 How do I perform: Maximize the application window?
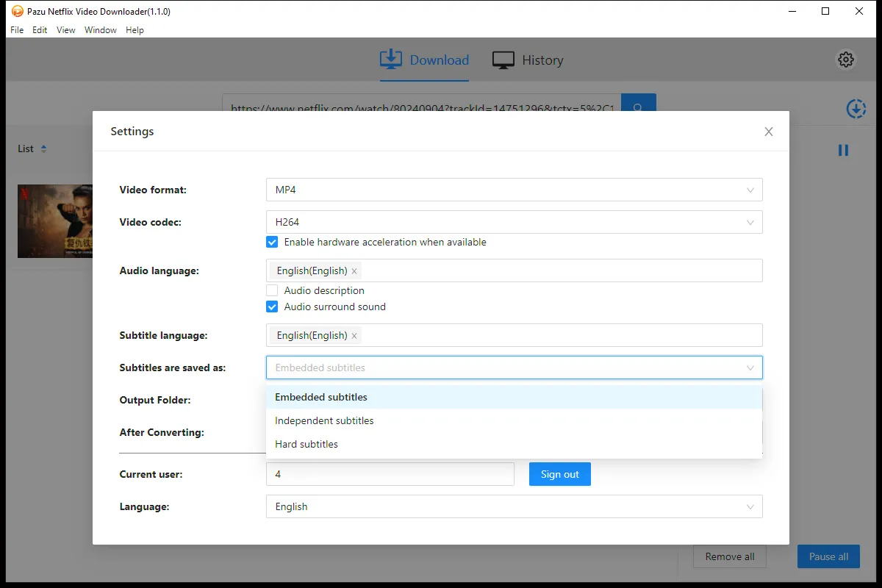825,11
